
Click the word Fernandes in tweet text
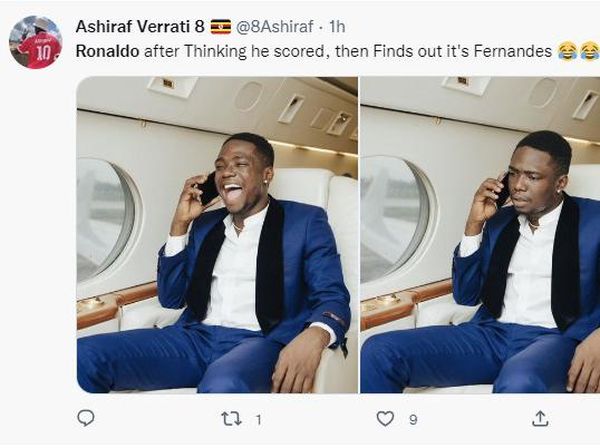tap(513, 51)
